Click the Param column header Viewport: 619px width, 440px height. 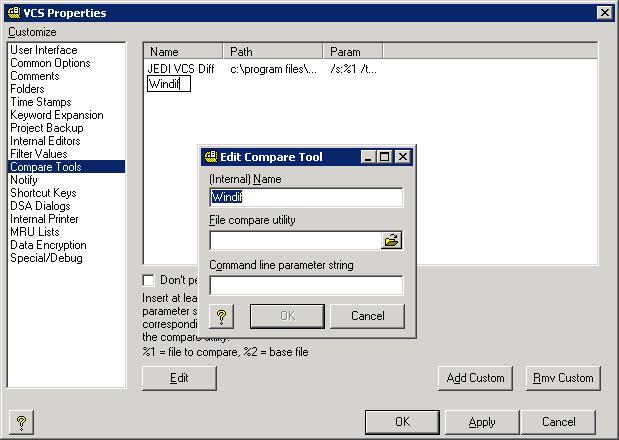click(353, 52)
